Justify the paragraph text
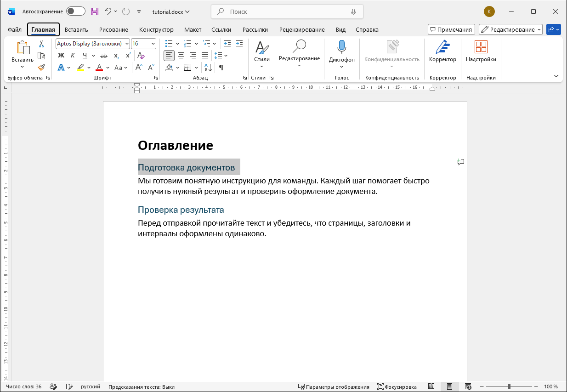The height and width of the screenshot is (392, 567). (x=205, y=56)
